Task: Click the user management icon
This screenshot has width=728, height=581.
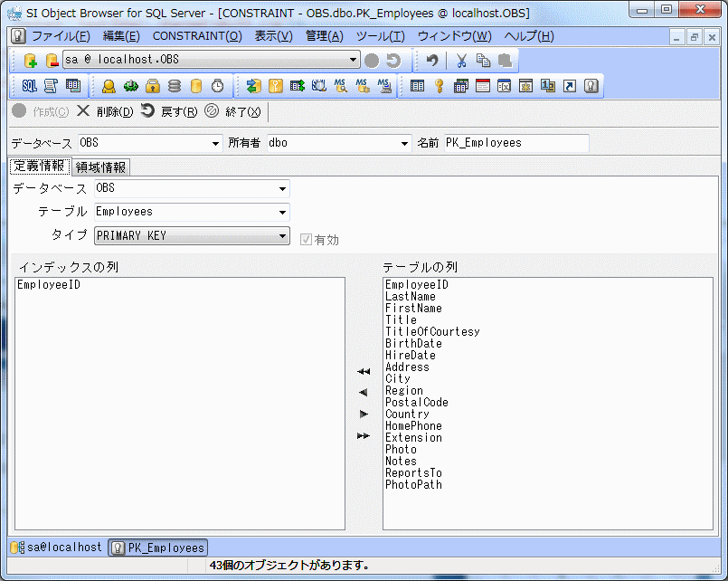Action: point(109,86)
